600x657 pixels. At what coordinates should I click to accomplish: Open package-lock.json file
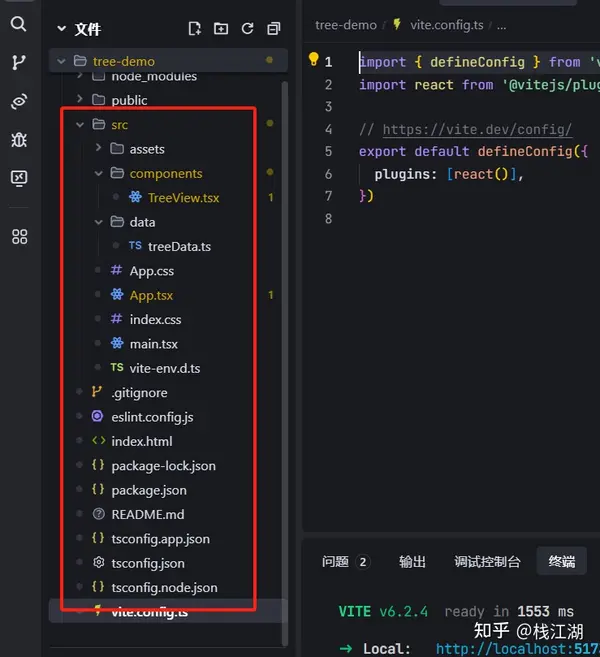[163, 466]
